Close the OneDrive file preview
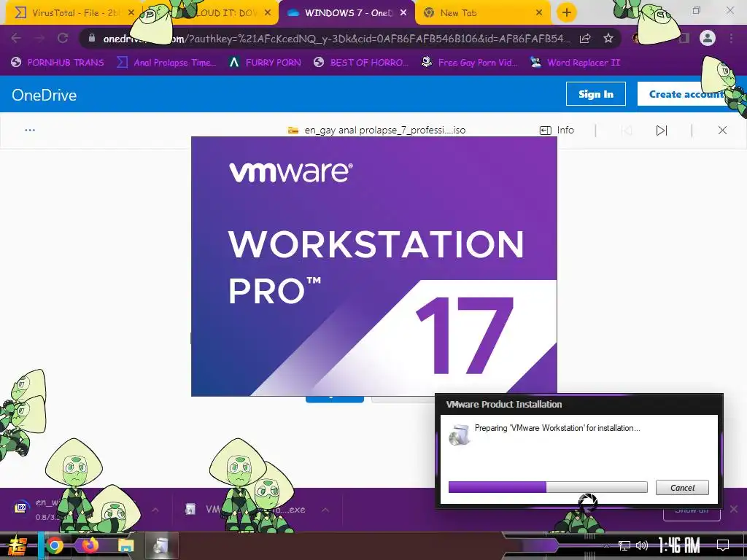747x560 pixels. 722,130
